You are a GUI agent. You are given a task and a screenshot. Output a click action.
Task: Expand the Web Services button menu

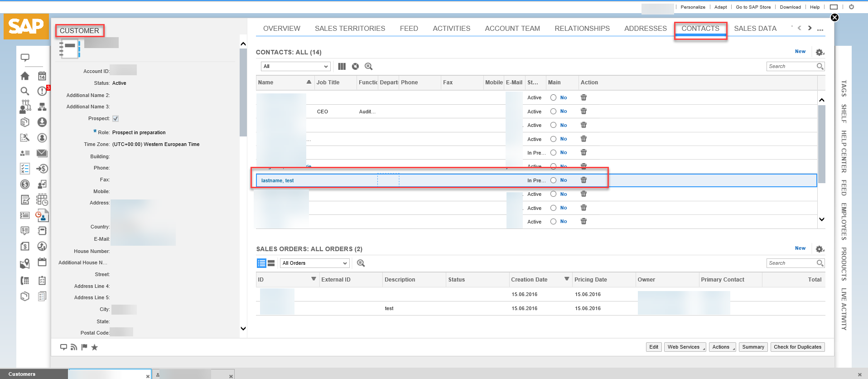coord(685,347)
